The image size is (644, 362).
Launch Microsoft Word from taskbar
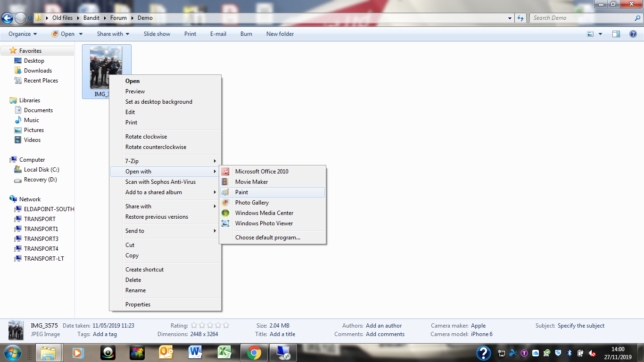coord(195,353)
